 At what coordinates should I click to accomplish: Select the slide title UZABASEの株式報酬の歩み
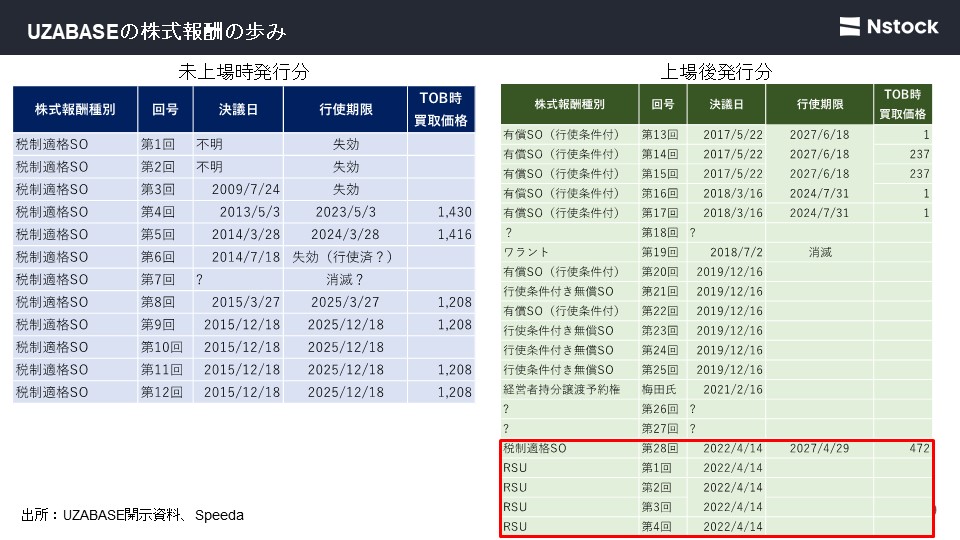[x=157, y=31]
